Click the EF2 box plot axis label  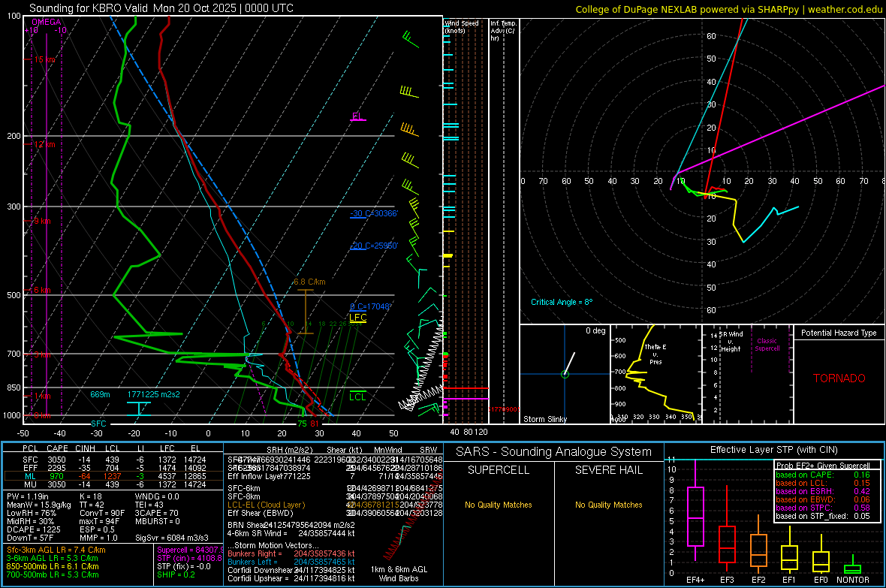758,580
